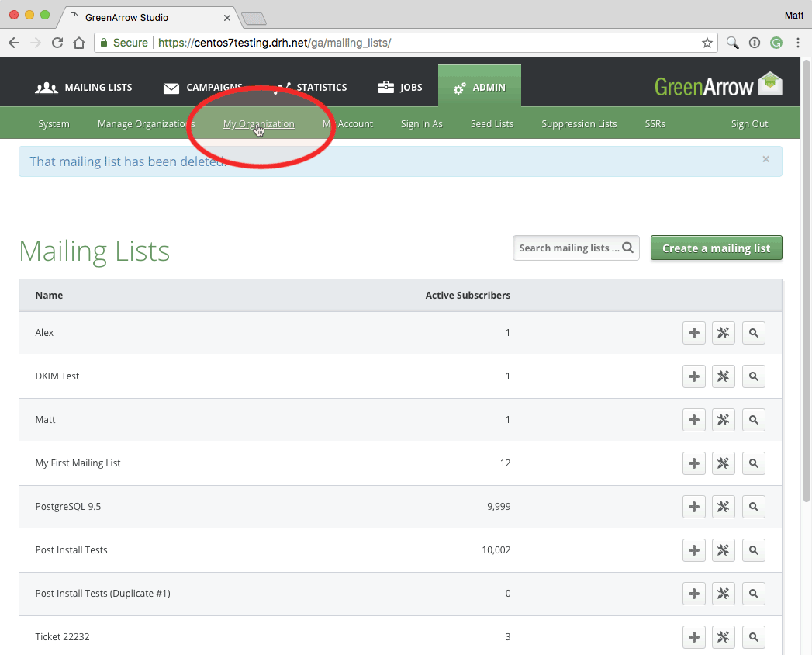This screenshot has height=655, width=812.
Task: Open tools icon in Matt row
Action: coord(724,420)
